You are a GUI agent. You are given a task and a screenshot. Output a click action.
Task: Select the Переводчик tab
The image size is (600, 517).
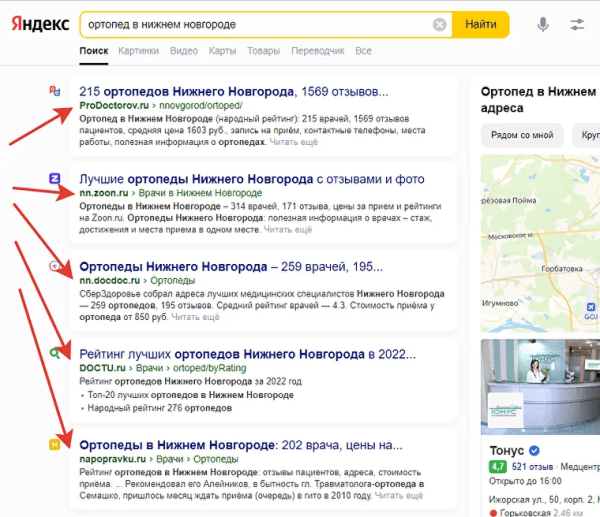[x=317, y=51]
